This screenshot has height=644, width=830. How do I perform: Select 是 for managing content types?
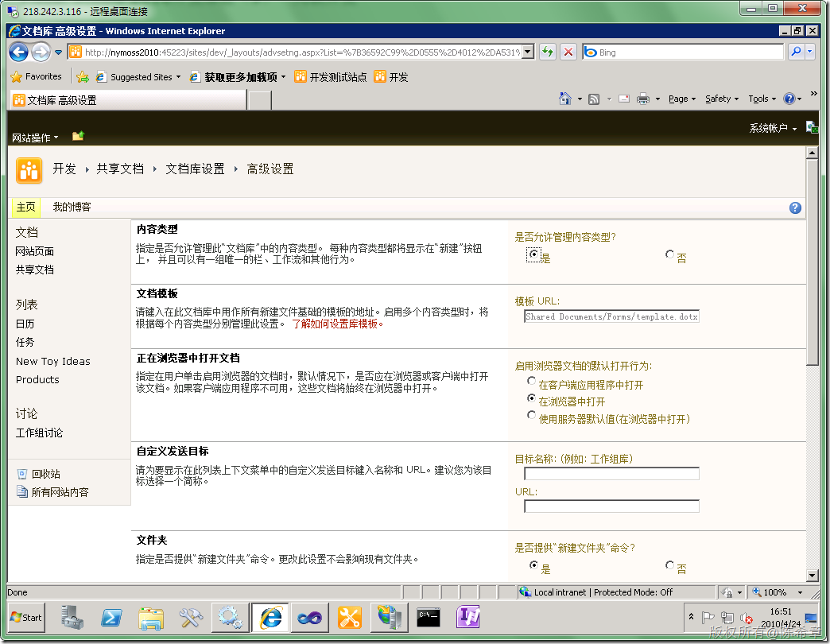tap(533, 254)
